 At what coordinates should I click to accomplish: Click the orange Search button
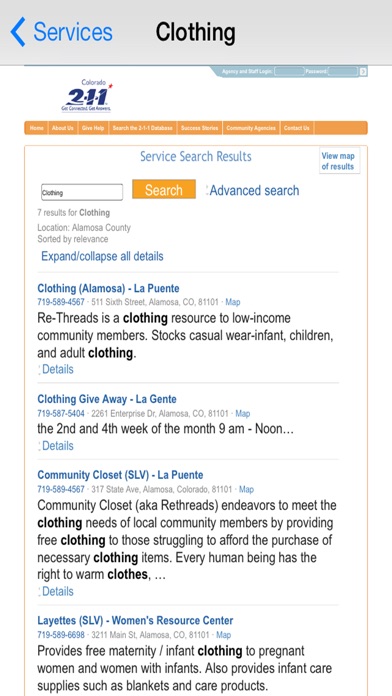(x=164, y=190)
